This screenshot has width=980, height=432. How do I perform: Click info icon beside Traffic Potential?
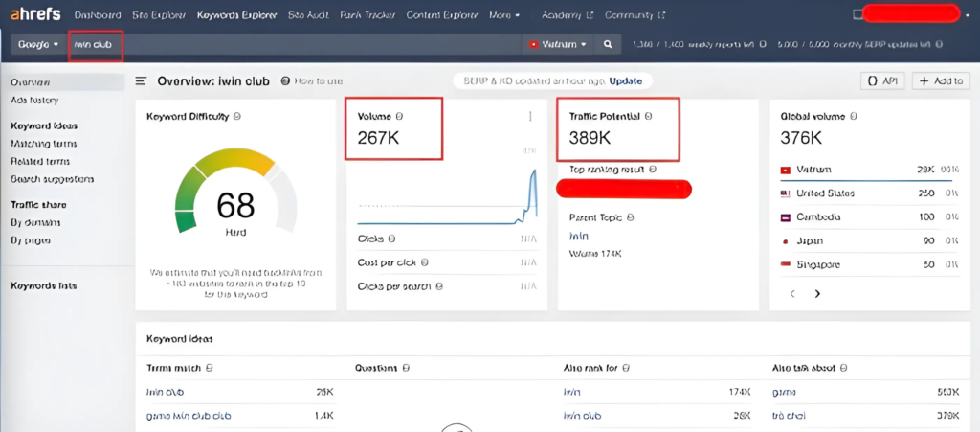click(650, 117)
